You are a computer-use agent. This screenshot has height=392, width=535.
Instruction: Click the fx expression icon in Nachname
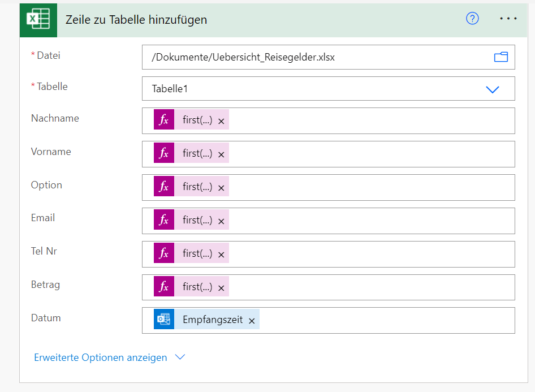164,120
